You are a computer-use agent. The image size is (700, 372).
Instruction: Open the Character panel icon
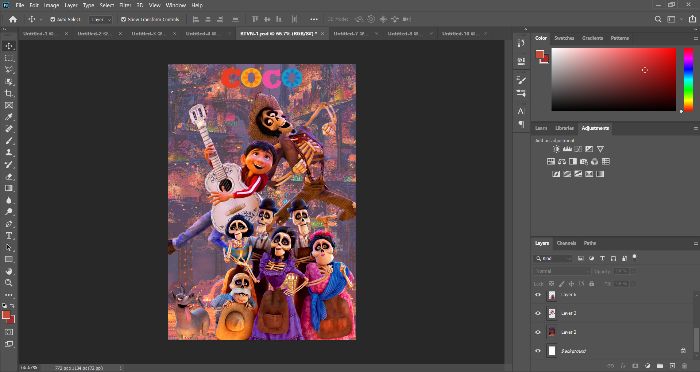pos(521,111)
